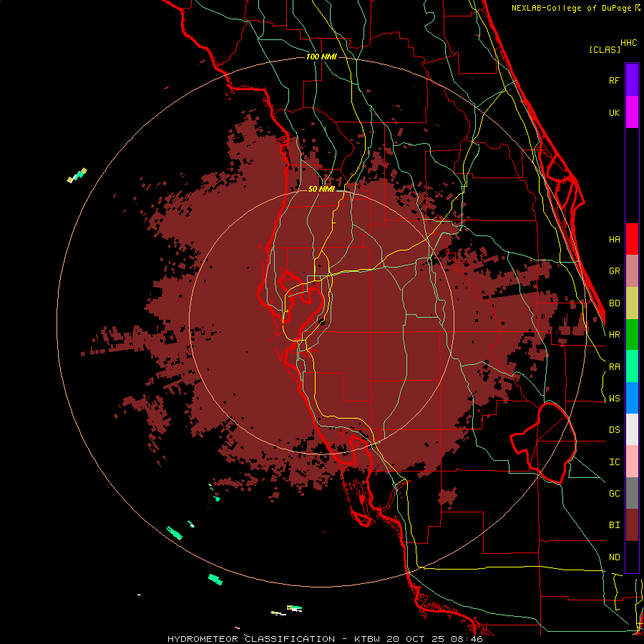Click the DS legend label
The width and height of the screenshot is (644, 644).
coord(614,430)
